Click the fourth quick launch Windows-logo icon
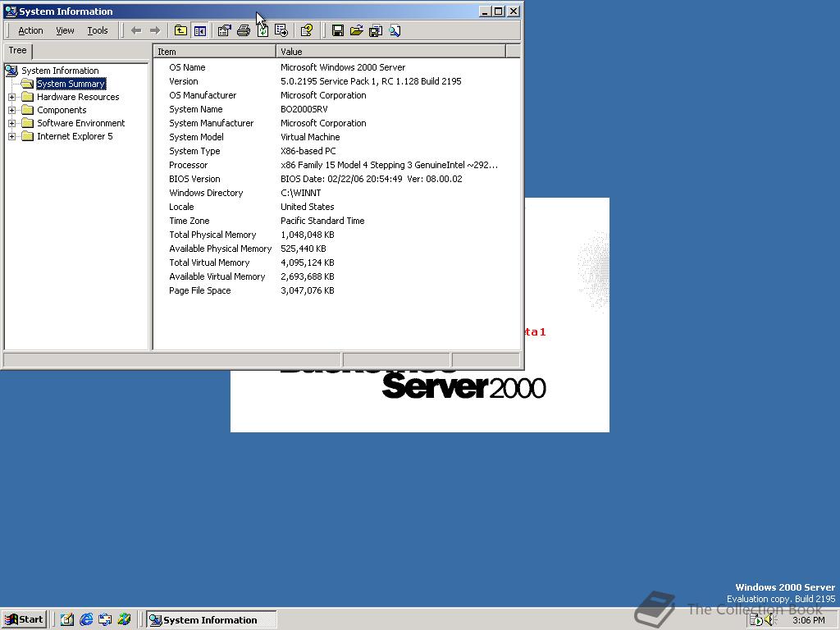The height and width of the screenshot is (630, 840). [125, 620]
